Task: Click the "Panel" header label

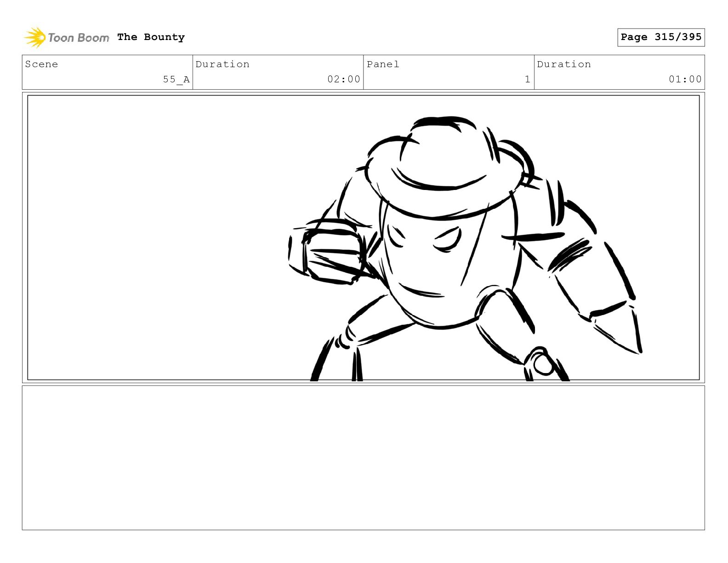Action: (383, 64)
